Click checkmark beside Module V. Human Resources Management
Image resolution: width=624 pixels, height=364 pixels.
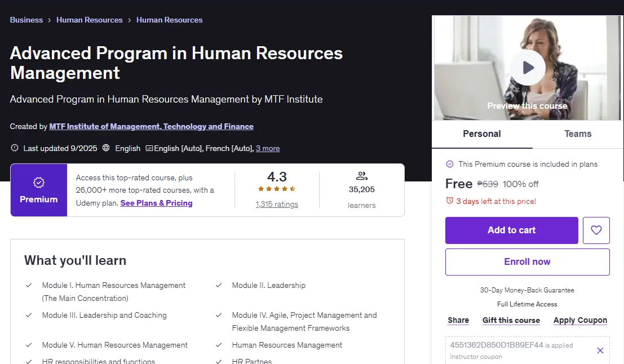click(x=29, y=345)
